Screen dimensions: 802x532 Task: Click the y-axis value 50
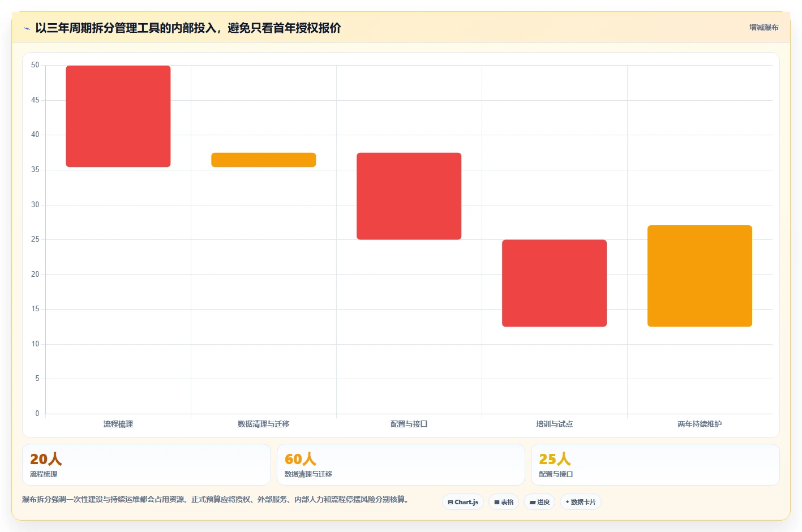[x=35, y=65]
